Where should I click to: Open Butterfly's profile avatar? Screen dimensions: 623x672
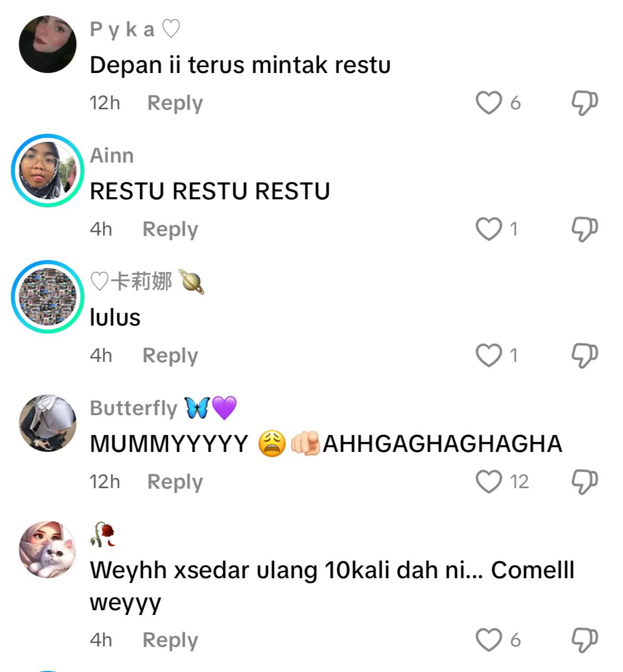[47, 423]
